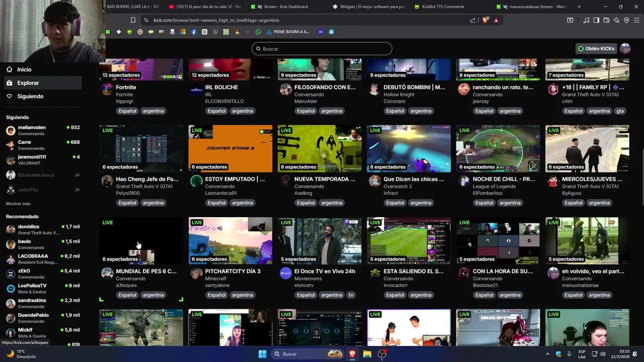Screen dimensions: 644x362
Task: Click Windows taskbar Buscar search box
Action: click(x=308, y=354)
